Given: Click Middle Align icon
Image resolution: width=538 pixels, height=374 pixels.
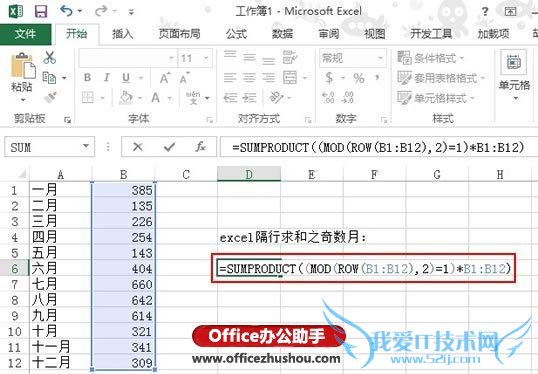Looking at the screenshot, I should (x=249, y=57).
